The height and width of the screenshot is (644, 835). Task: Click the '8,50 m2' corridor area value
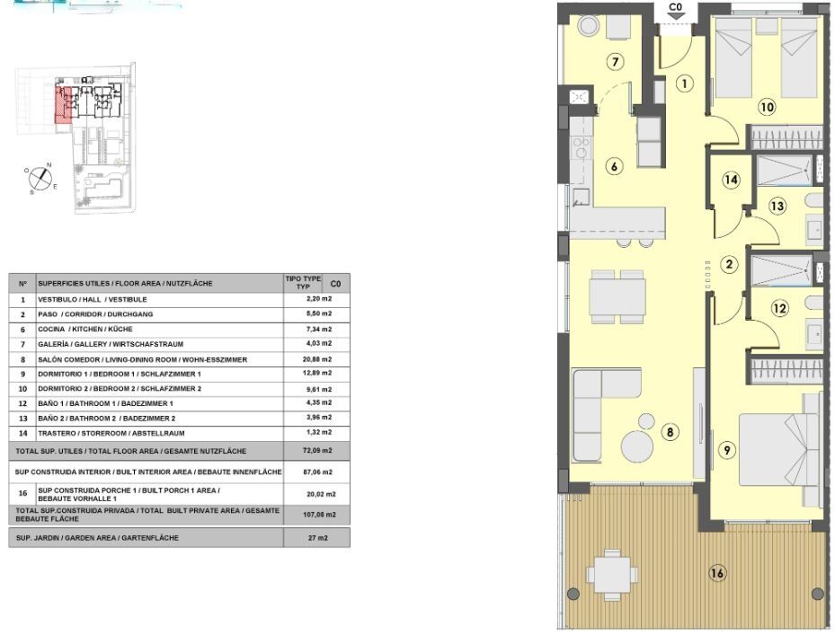[319, 314]
